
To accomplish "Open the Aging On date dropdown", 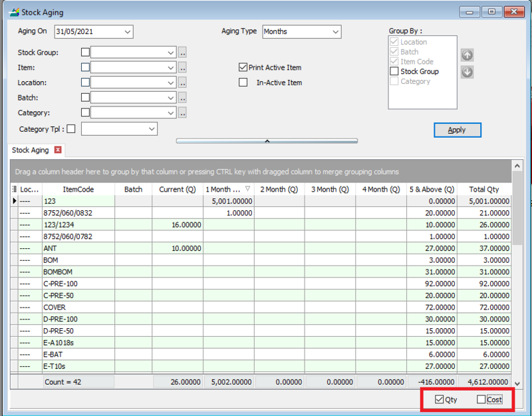I will coord(127,31).
